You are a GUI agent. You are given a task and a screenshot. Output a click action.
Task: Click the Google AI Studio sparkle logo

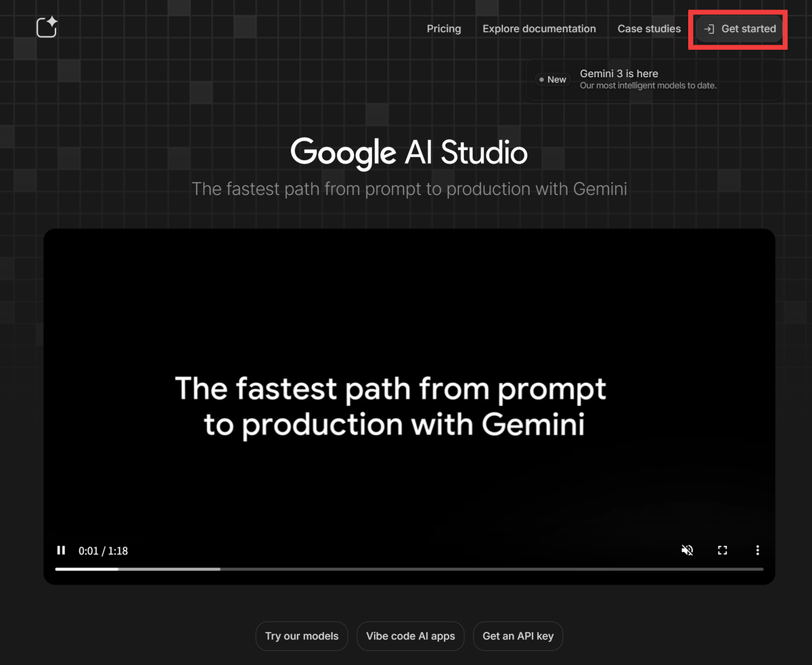[47, 28]
